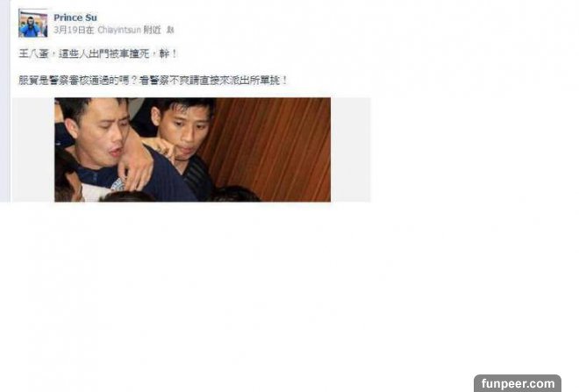This screenshot has width=579, height=392.
Task: Open the 3月19日 post timestamp
Action: tap(70, 30)
